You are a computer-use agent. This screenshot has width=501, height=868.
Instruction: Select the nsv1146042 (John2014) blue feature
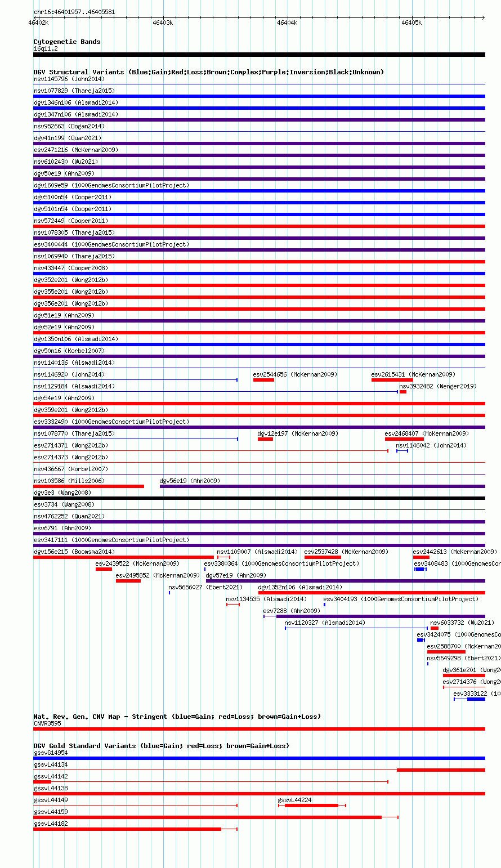[402, 451]
